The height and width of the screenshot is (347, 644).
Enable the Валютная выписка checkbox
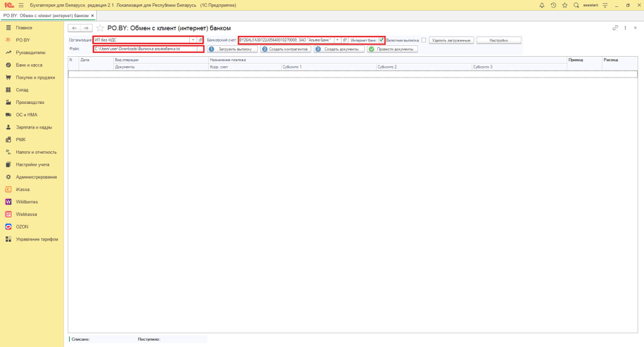(424, 40)
